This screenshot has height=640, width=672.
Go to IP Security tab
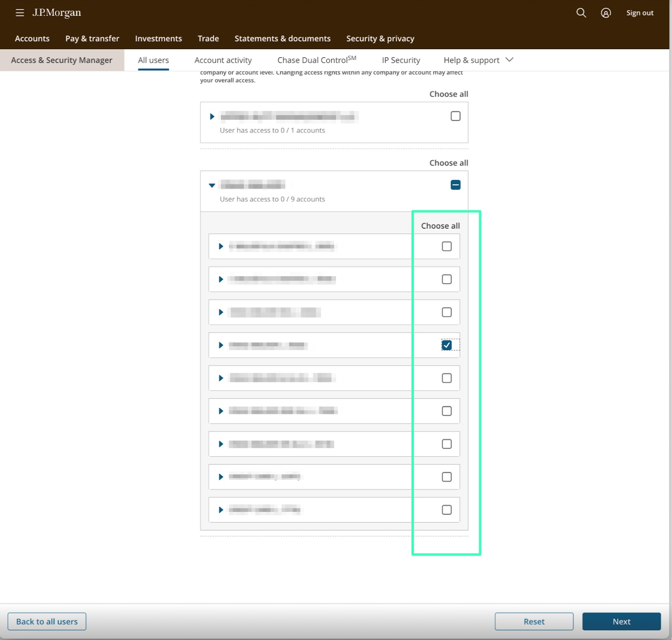pyautogui.click(x=401, y=60)
